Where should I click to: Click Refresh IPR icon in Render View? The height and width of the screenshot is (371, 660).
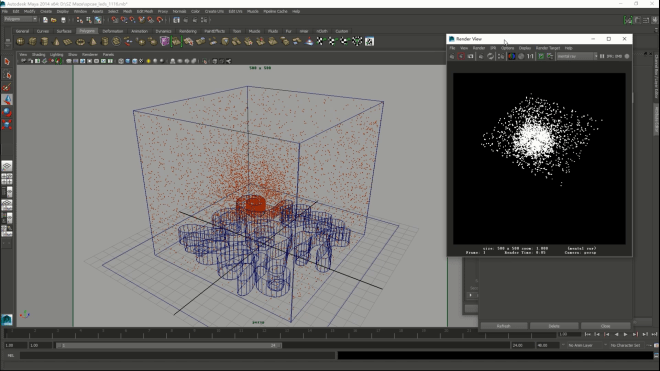pyautogui.click(x=490, y=56)
